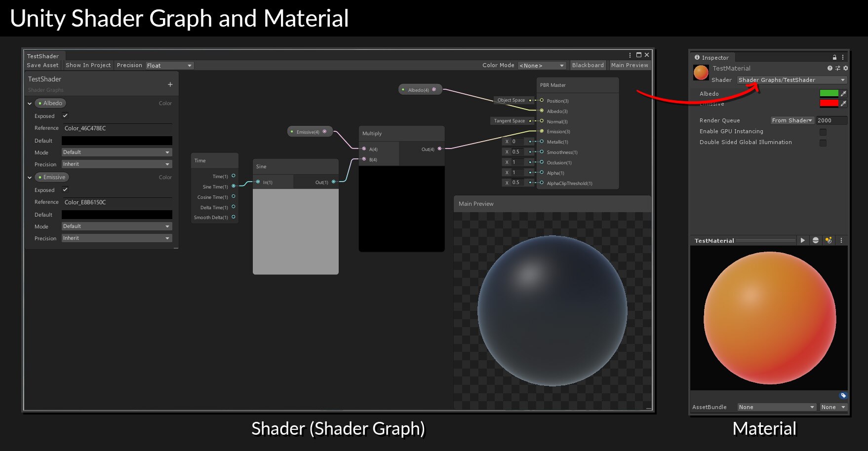This screenshot has height=451, width=868.
Task: Open the material presets icon next to TestMaterial
Action: click(838, 68)
